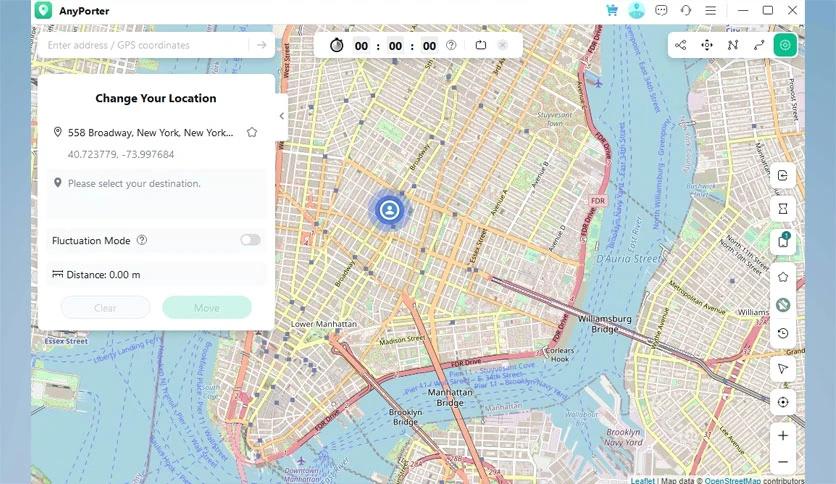Click the AnyPorter app logo
Image resolution: width=836 pixels, height=484 pixels.
coord(43,10)
